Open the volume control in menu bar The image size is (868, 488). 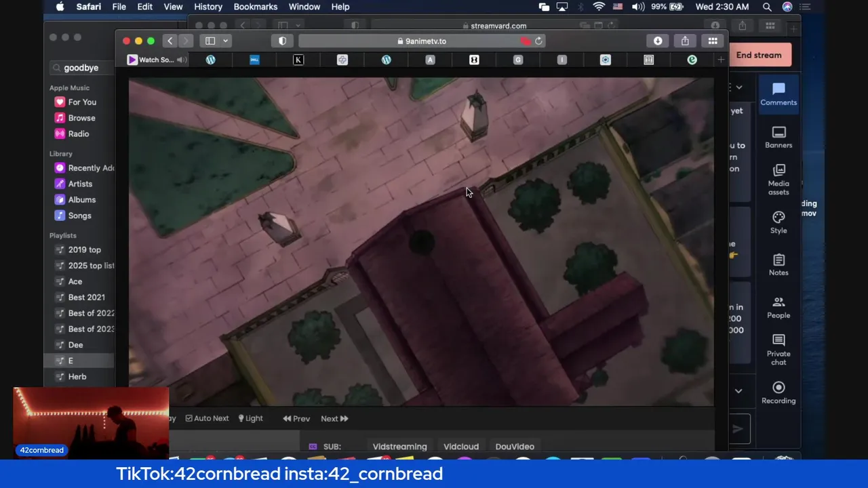[x=638, y=7]
